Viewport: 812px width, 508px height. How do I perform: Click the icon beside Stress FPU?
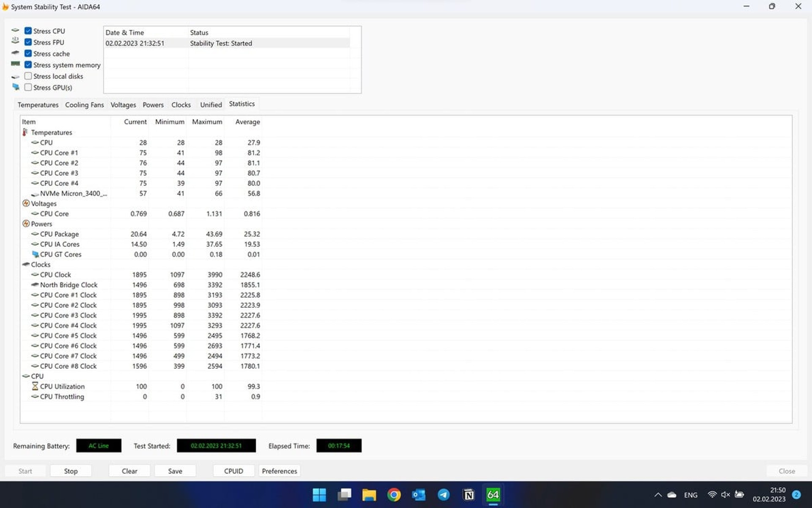point(15,41)
